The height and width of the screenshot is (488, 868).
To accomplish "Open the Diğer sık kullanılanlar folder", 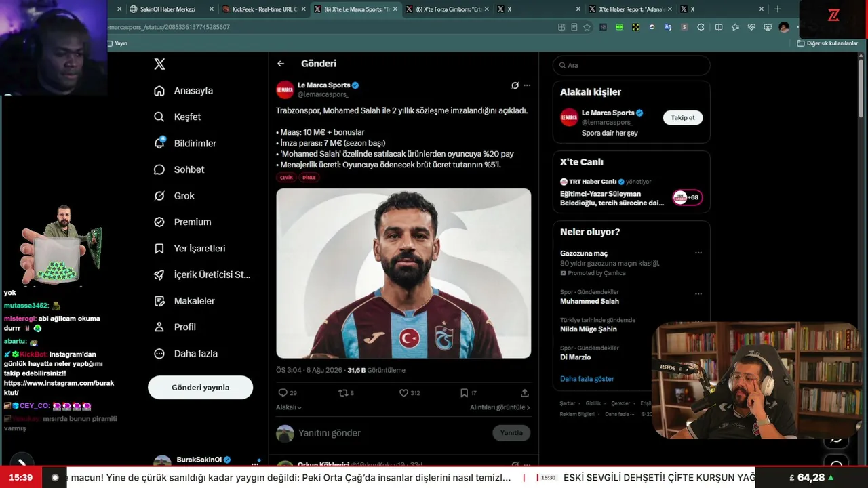I will [x=828, y=43].
